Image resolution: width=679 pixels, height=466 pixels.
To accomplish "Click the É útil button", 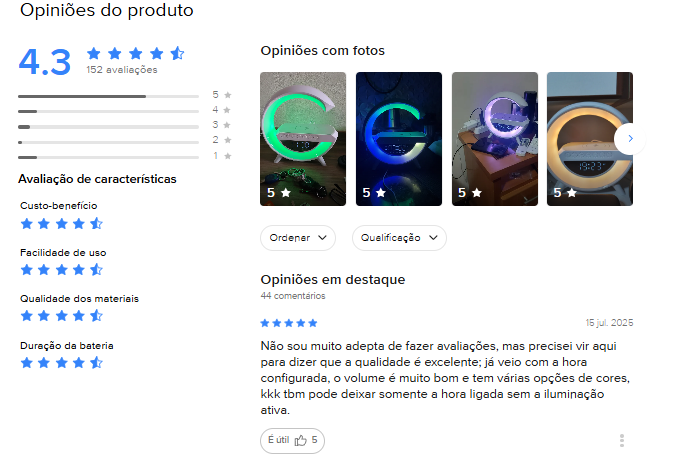I will coord(292,440).
